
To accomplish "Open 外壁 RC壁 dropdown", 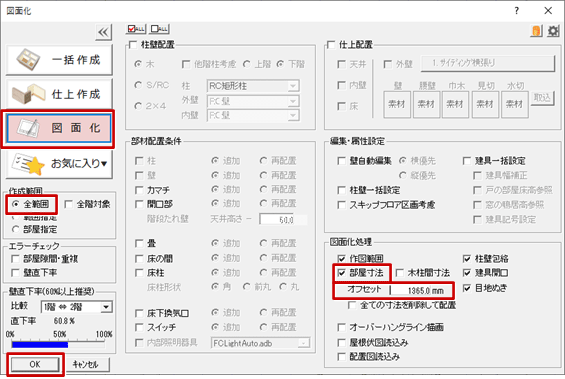I will coord(253,101).
